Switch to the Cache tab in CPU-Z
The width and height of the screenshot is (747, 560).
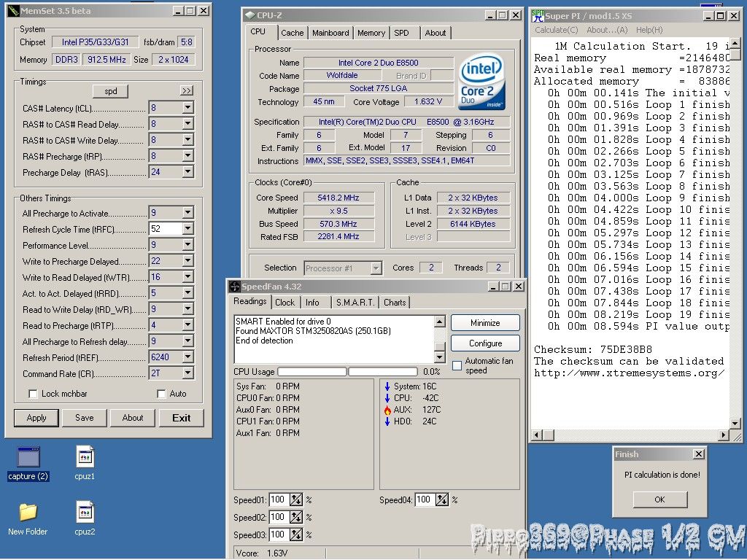pos(292,33)
